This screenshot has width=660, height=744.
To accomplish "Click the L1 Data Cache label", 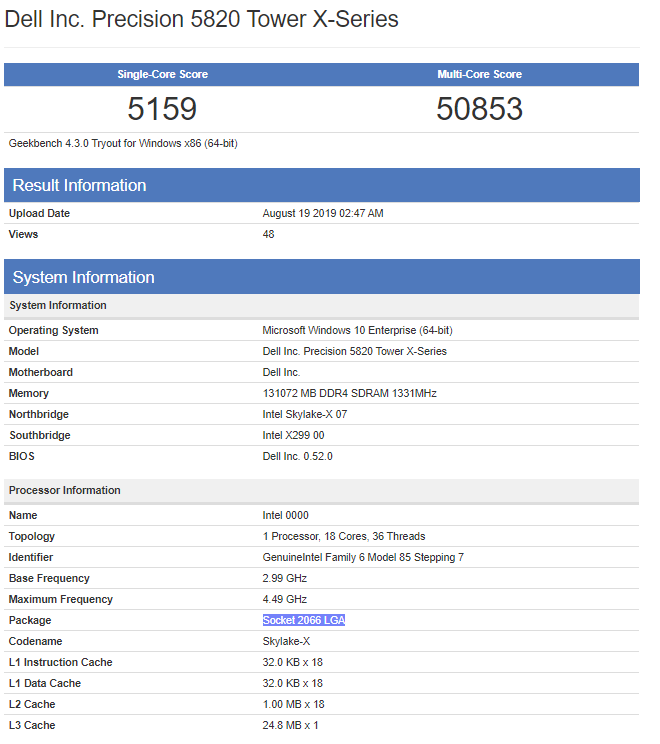I will click(45, 683).
